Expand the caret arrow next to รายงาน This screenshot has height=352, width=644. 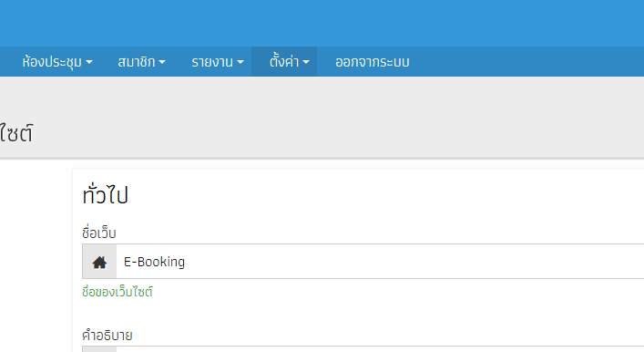pos(240,62)
